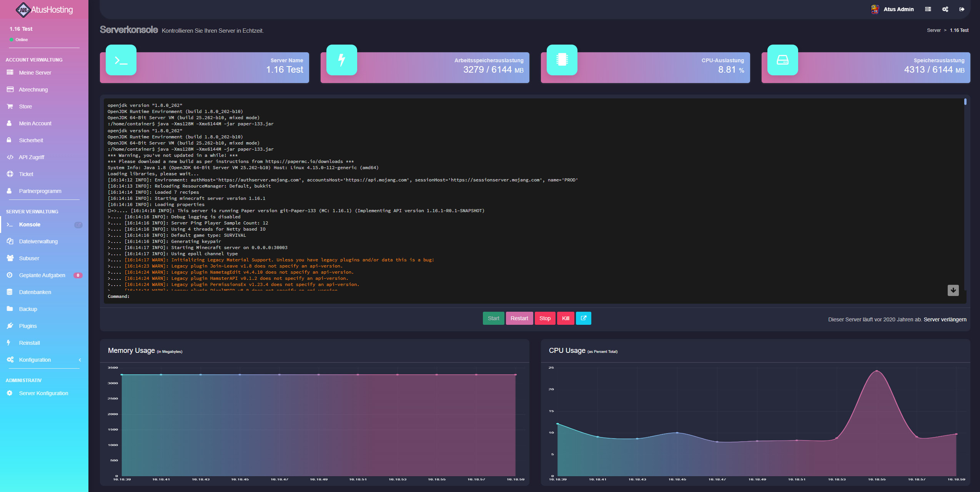Click logout icon in top bar

click(962, 9)
